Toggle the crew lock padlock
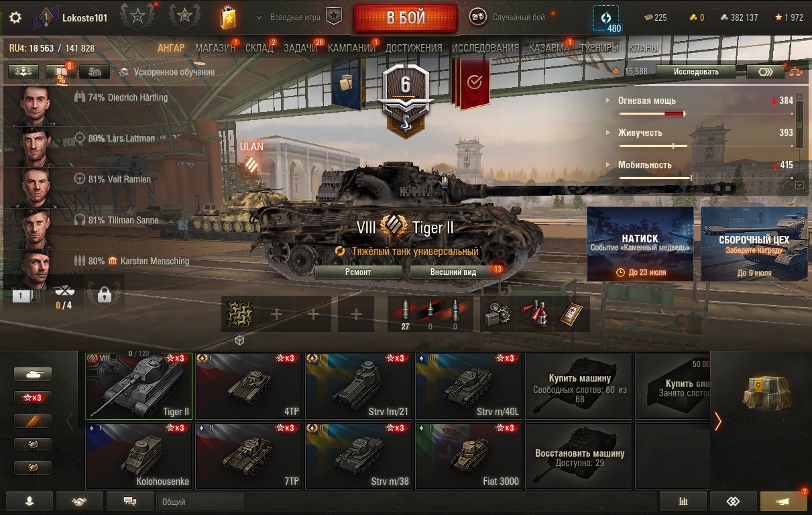 click(x=104, y=295)
